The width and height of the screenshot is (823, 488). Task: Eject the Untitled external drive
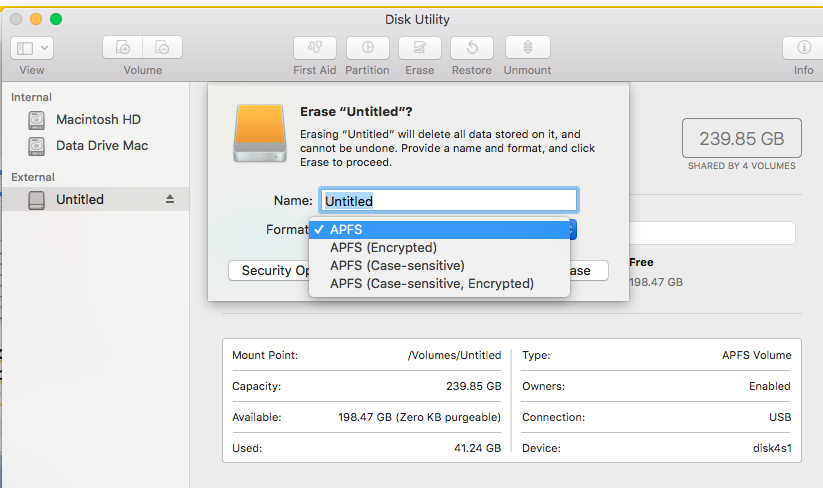click(x=170, y=199)
